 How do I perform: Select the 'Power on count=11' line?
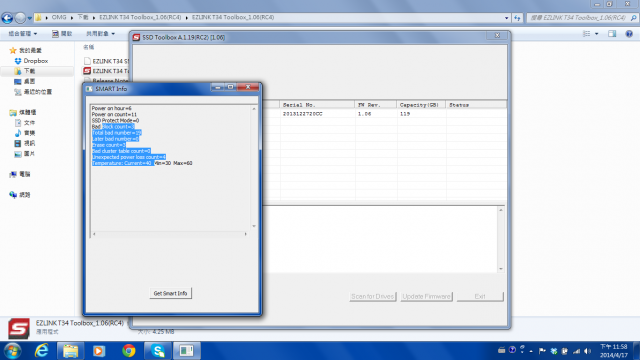(114, 114)
